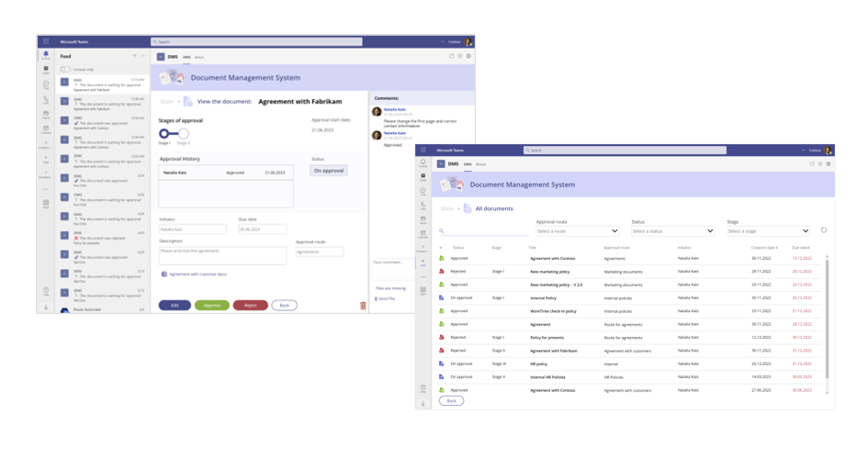This screenshot has height=470, width=868.
Task: Open Agreement with customer.docx attachment link
Action: coord(197,274)
